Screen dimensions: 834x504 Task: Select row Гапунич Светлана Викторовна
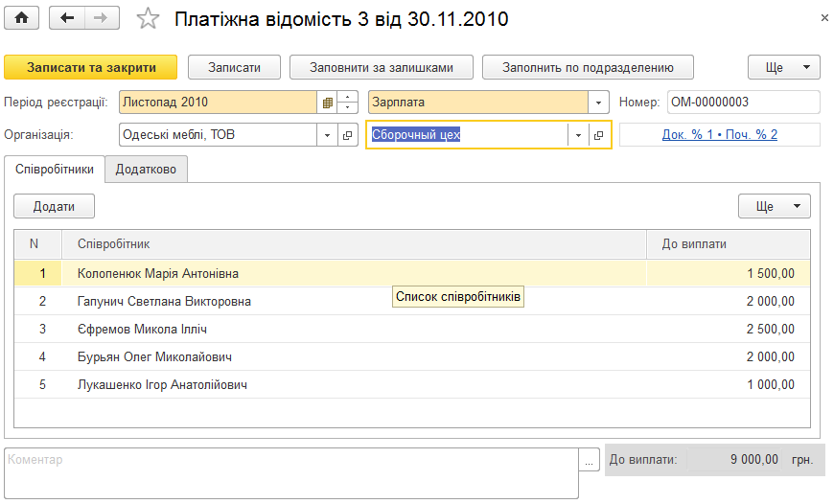point(411,301)
